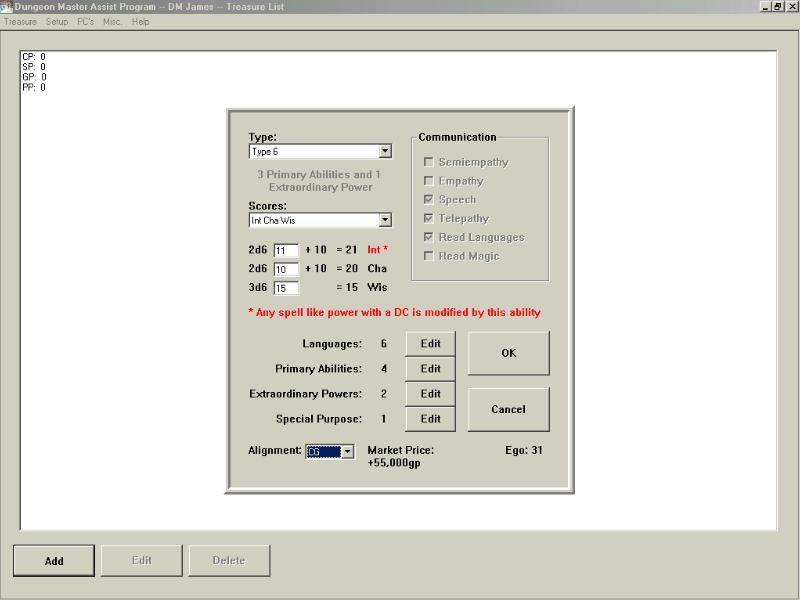Image resolution: width=800 pixels, height=600 pixels.
Task: Open the Treasure menu
Action: click(x=20, y=21)
